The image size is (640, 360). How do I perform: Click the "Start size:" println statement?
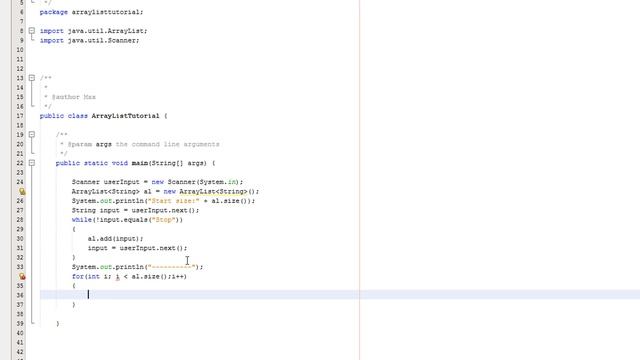click(x=163, y=201)
